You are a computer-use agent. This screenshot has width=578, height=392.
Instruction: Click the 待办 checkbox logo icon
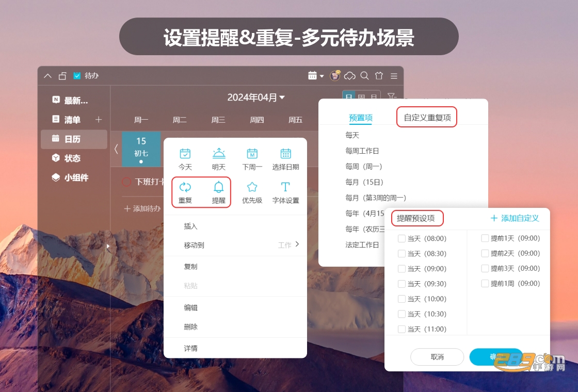pos(77,75)
